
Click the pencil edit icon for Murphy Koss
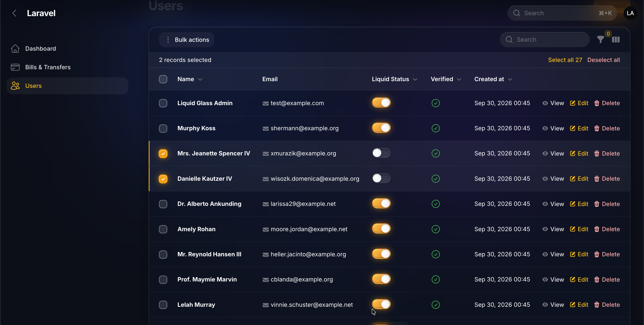pyautogui.click(x=573, y=128)
